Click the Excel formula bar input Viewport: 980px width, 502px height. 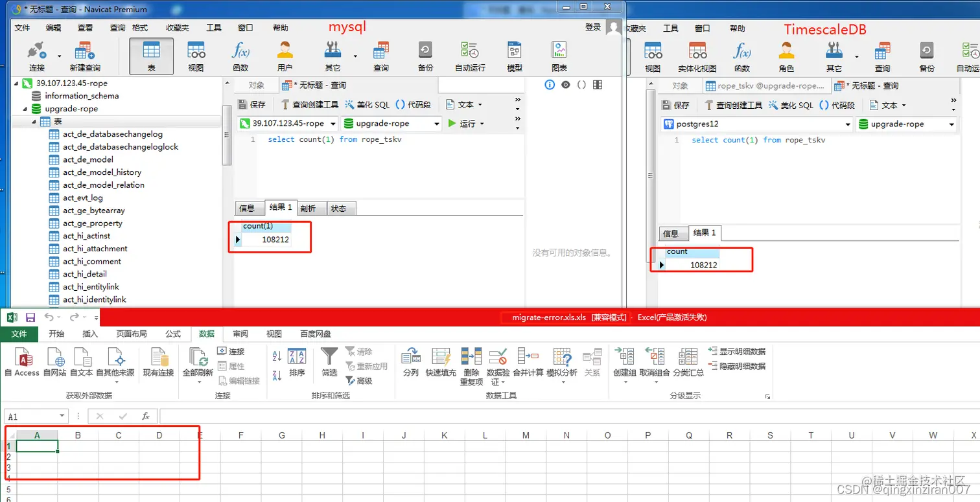(x=569, y=416)
